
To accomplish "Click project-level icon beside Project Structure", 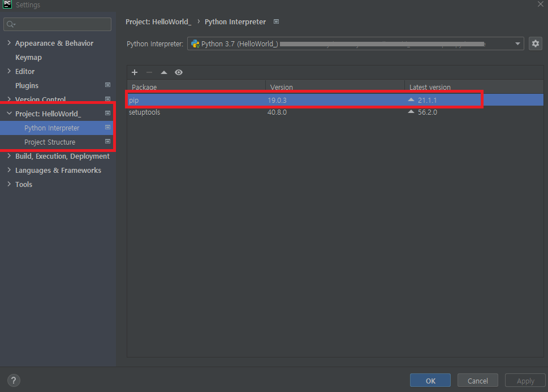I will click(107, 141).
